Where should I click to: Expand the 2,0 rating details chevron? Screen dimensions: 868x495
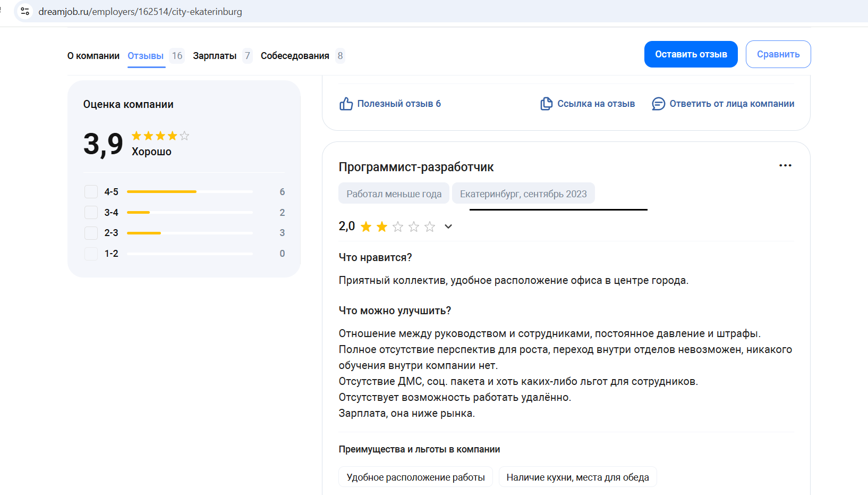(x=448, y=226)
